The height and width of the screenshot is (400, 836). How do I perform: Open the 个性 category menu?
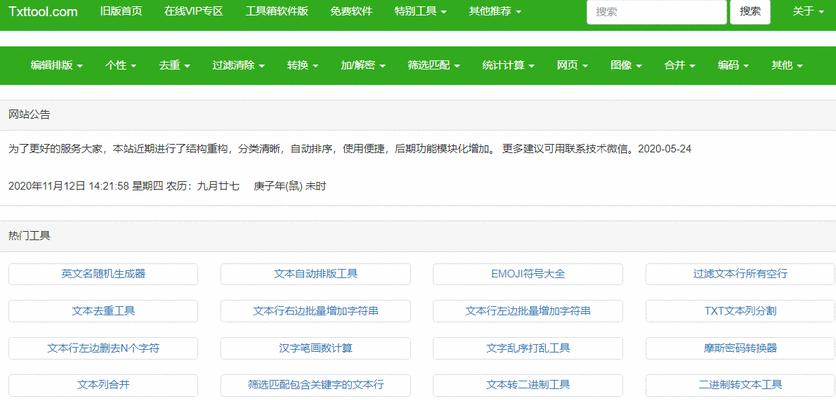120,66
